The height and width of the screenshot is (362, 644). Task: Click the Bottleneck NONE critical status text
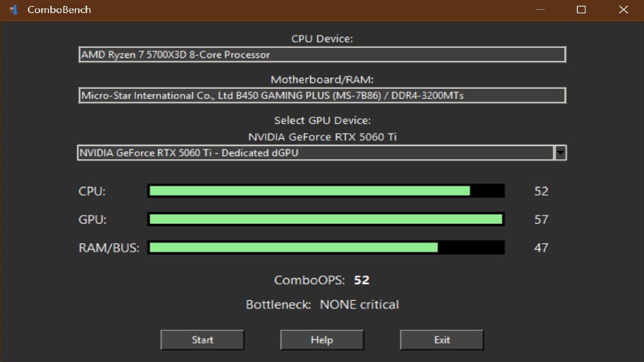(x=359, y=305)
